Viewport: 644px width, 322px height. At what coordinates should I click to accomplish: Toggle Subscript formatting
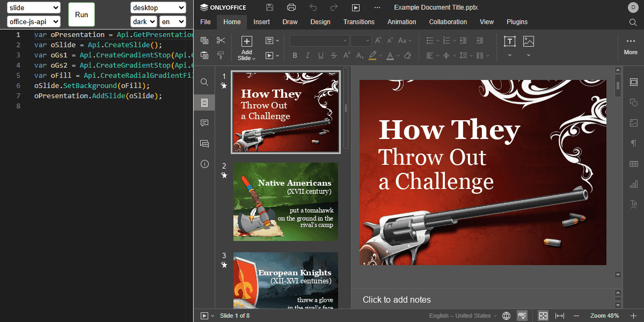(x=360, y=55)
